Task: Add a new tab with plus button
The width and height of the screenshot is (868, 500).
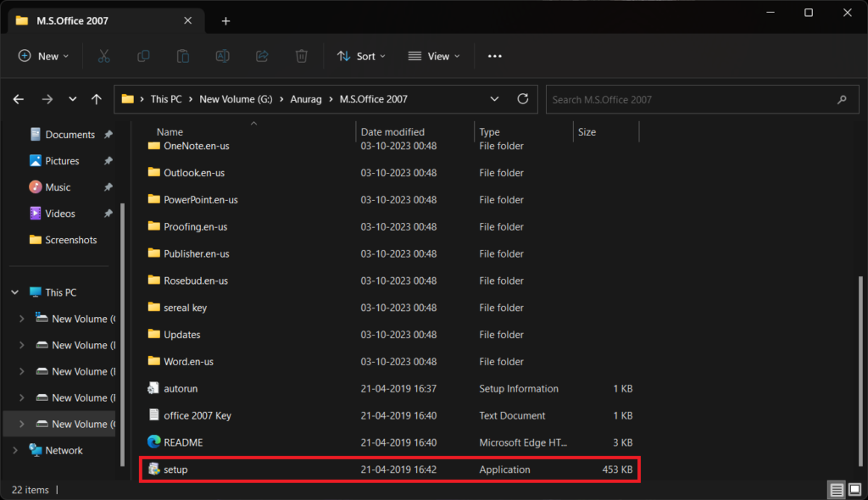Action: [x=225, y=20]
